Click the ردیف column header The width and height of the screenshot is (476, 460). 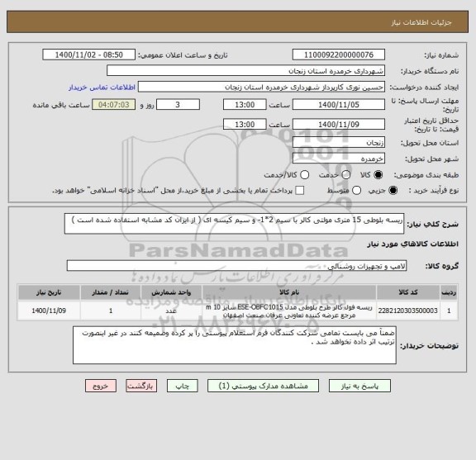[449, 292]
